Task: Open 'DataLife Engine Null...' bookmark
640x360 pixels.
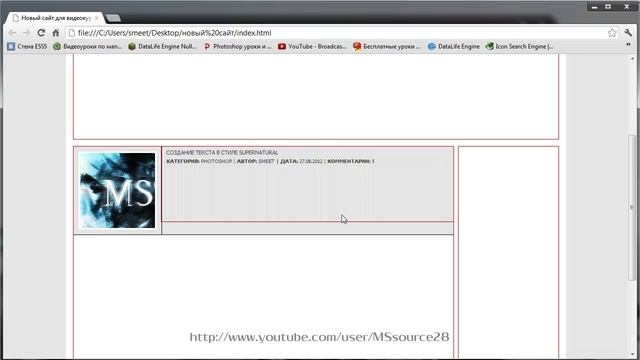Action: click(x=162, y=47)
